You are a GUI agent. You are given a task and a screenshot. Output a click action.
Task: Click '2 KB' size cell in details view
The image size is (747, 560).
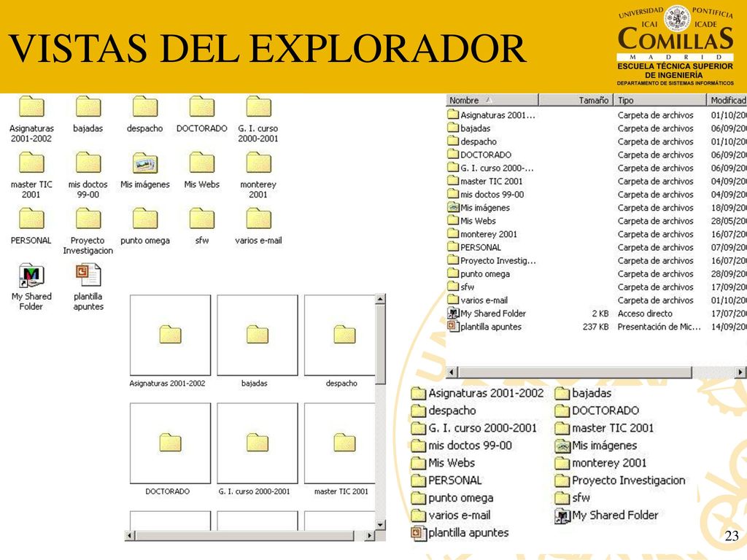(x=600, y=314)
